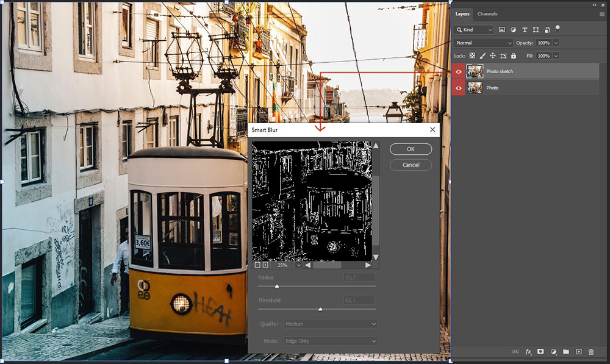
Task: Switch to the Channels tab
Action: coord(487,14)
